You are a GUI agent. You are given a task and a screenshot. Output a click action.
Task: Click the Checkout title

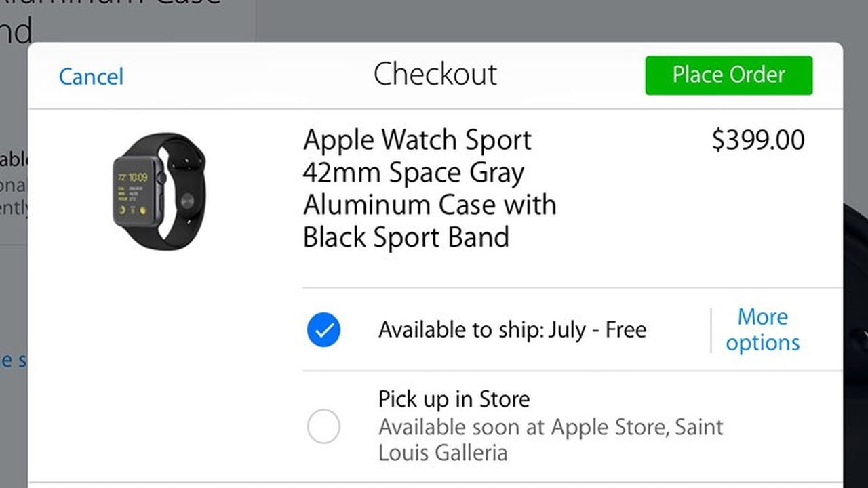pos(435,75)
